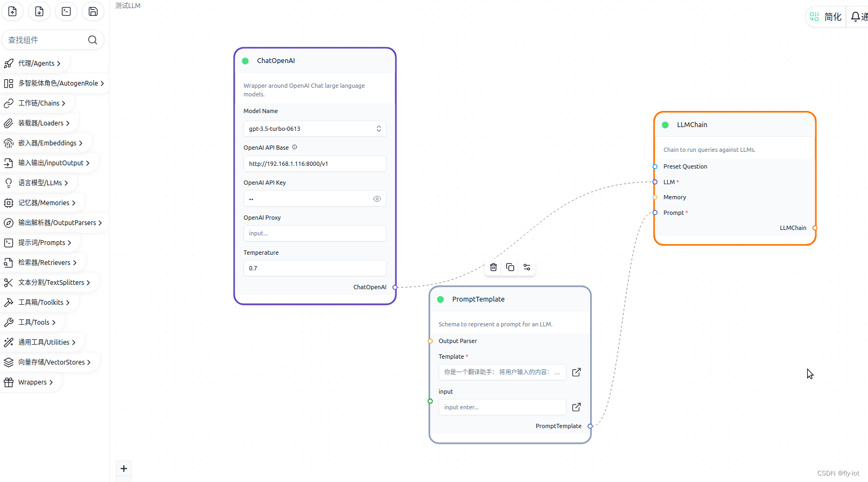
Task: Click the fingerprint icon beside 嵌入器/Embeddings
Action: 9,143
